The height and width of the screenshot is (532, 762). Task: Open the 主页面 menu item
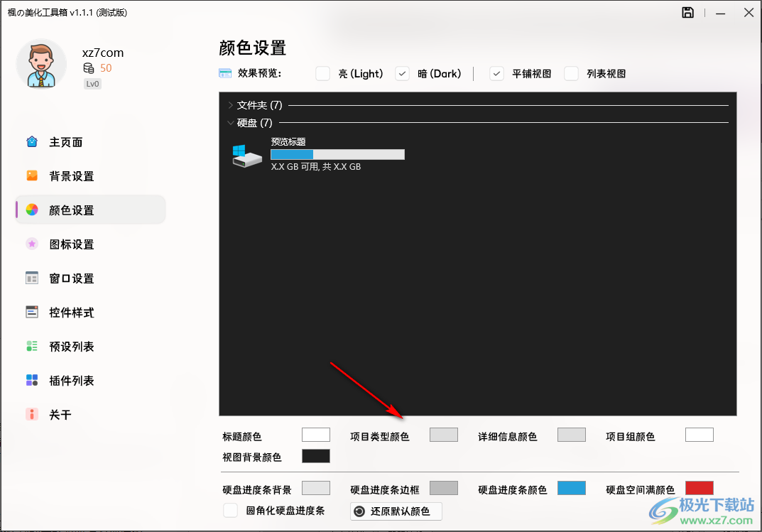pos(90,142)
